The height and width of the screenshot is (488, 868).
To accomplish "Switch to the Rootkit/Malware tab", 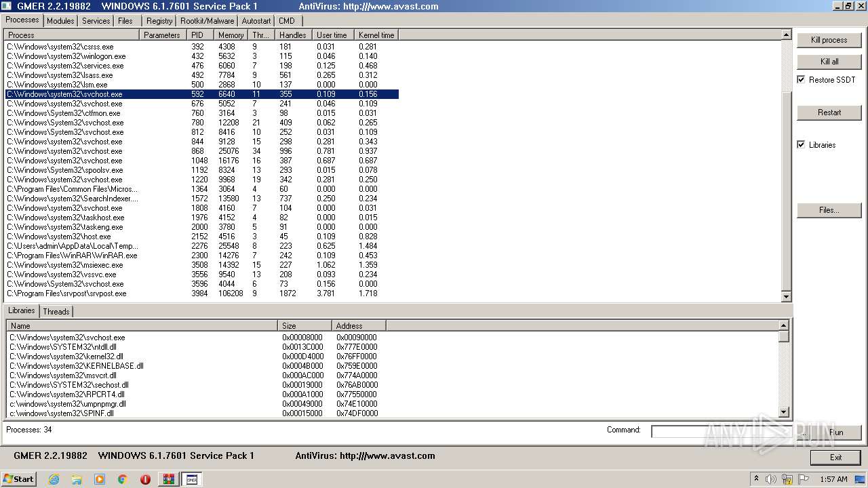I will tap(207, 21).
